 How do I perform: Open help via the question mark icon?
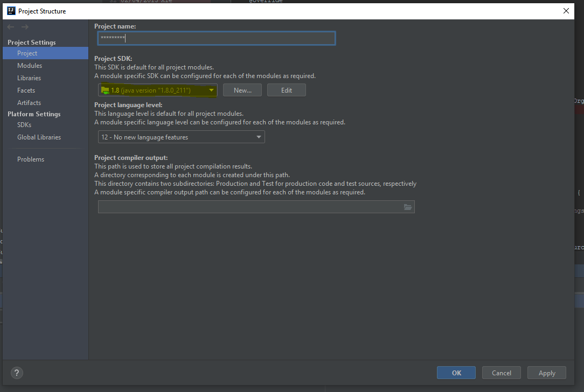[x=16, y=373]
